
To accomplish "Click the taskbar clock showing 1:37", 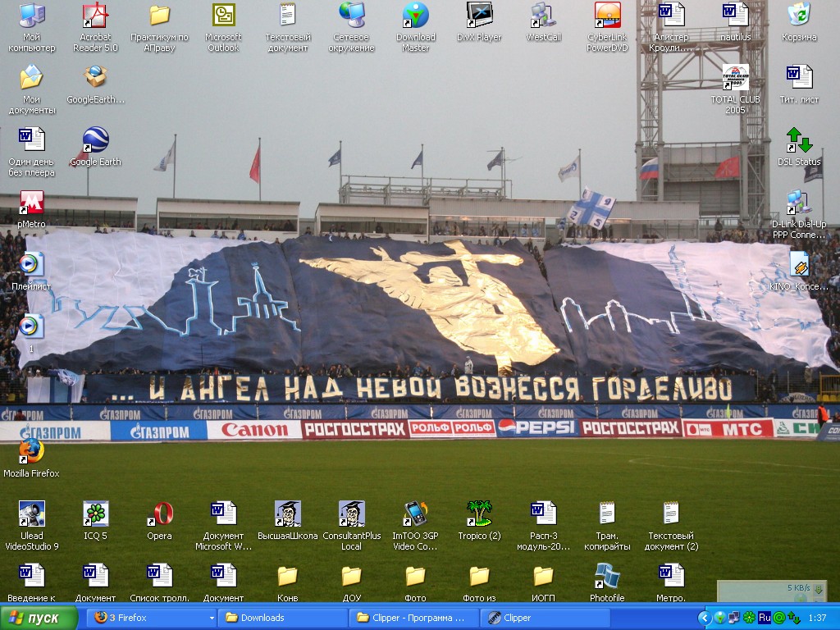I will [x=817, y=618].
